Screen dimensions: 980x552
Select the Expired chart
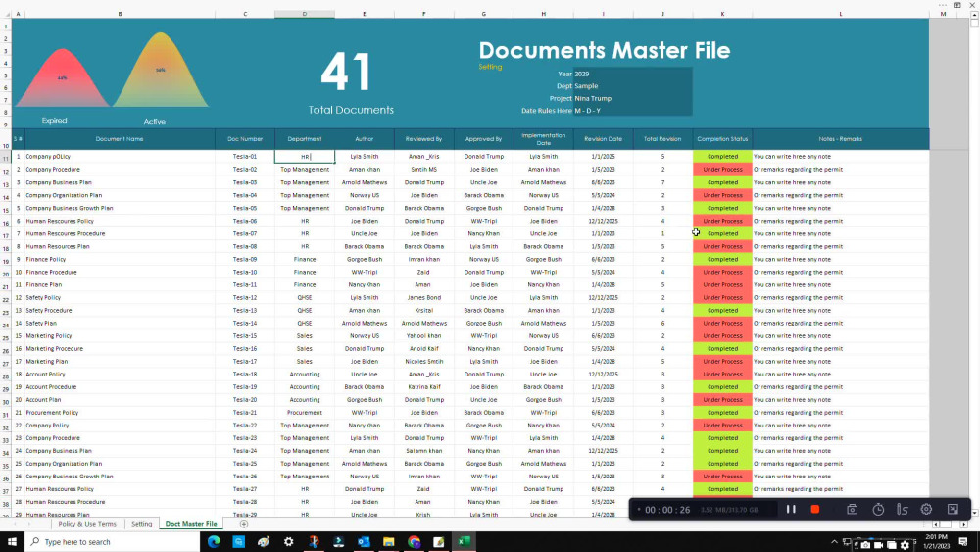point(61,78)
